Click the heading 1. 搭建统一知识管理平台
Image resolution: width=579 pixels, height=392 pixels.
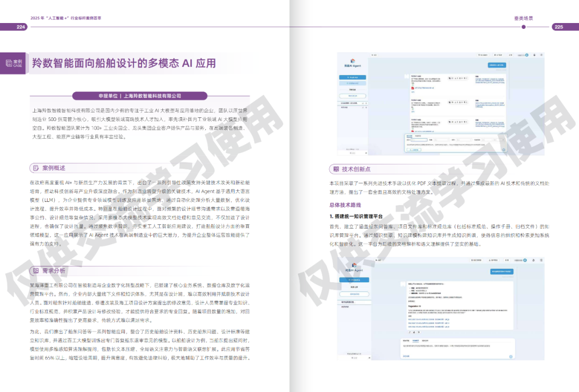coord(356,216)
